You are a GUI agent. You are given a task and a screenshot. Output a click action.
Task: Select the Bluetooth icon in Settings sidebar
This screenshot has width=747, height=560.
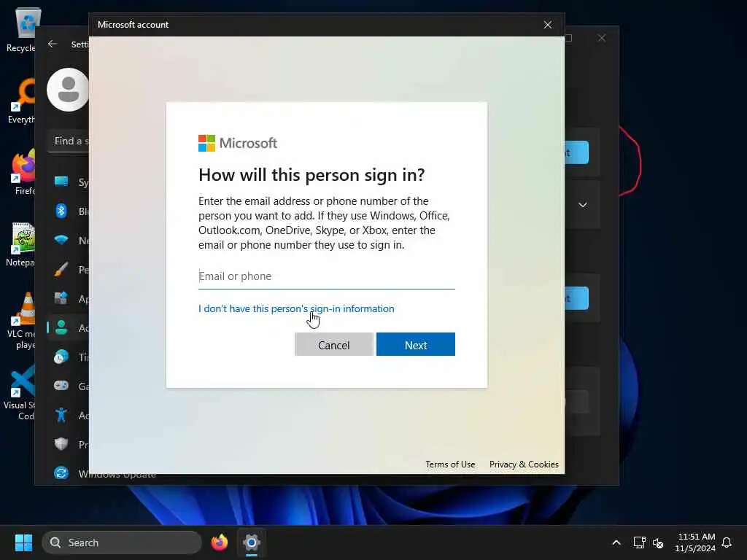(x=61, y=211)
